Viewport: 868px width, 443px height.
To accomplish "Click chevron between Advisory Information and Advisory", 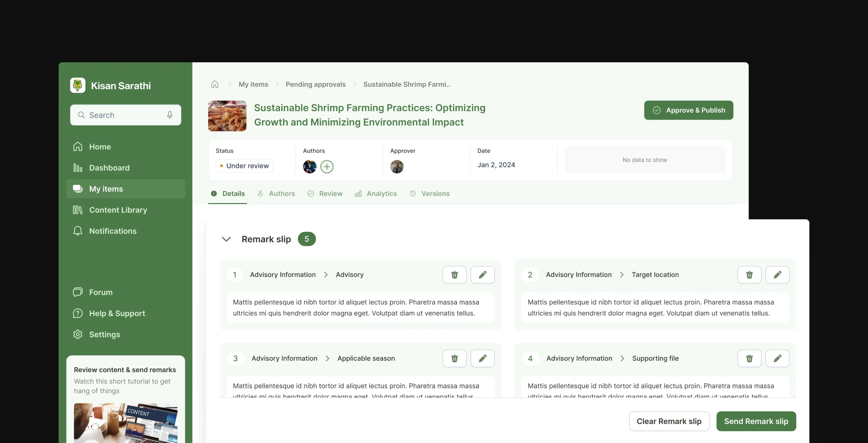I will click(325, 275).
